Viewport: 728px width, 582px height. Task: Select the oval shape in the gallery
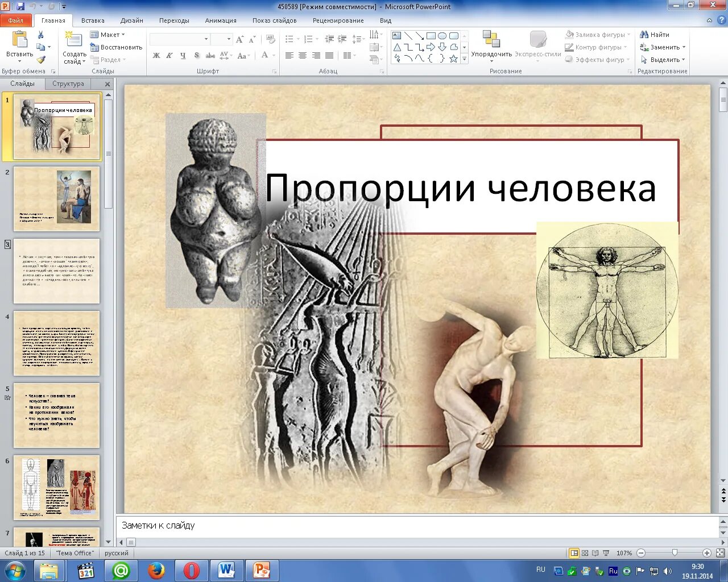pos(442,36)
